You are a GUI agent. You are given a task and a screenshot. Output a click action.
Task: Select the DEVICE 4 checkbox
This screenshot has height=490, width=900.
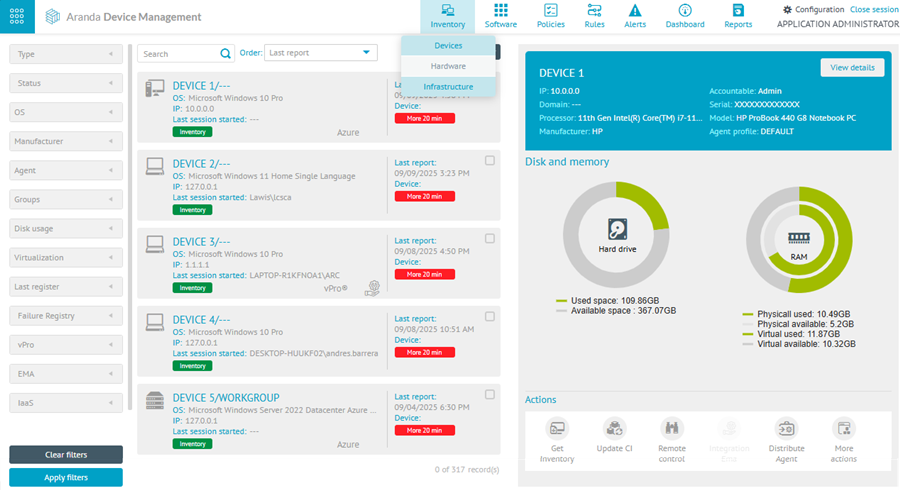click(x=490, y=317)
